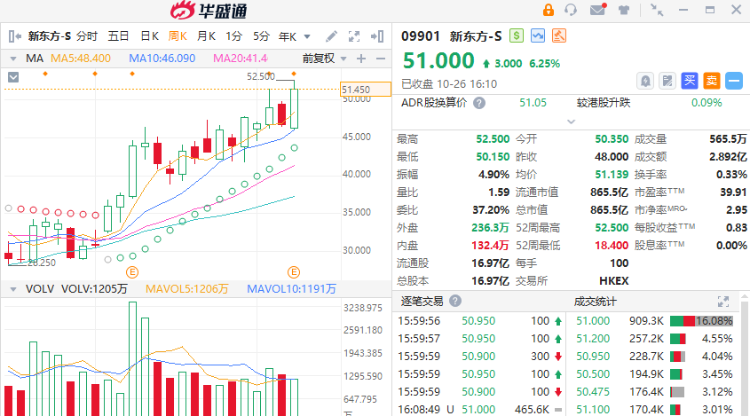Click the 华盛通 logo

coord(209,11)
